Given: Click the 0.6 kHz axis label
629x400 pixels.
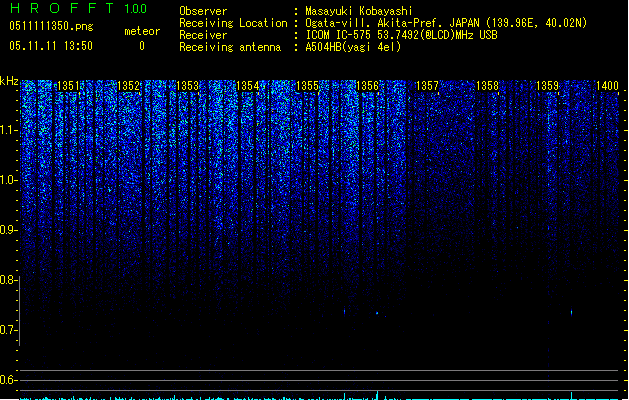Looking at the screenshot, I should click(9, 380).
